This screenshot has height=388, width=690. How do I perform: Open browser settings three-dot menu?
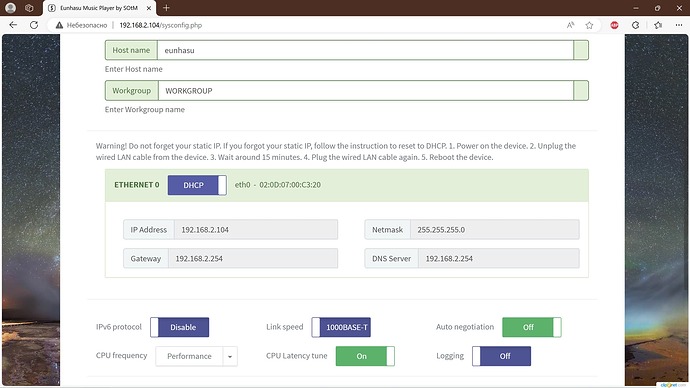[x=679, y=25]
